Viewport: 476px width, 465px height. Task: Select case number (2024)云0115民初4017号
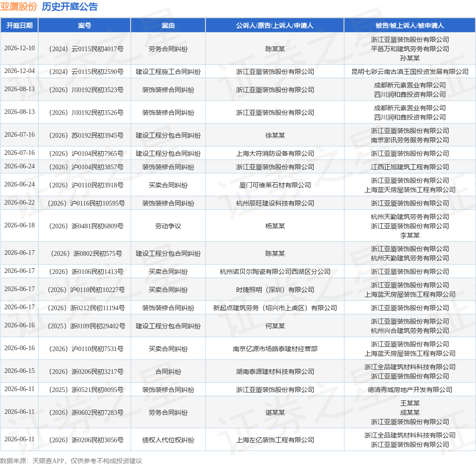click(x=86, y=49)
